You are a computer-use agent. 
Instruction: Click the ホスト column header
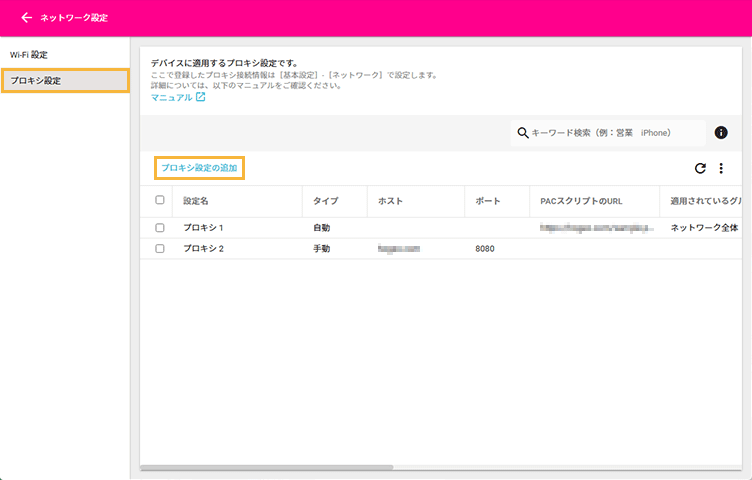tap(390, 201)
